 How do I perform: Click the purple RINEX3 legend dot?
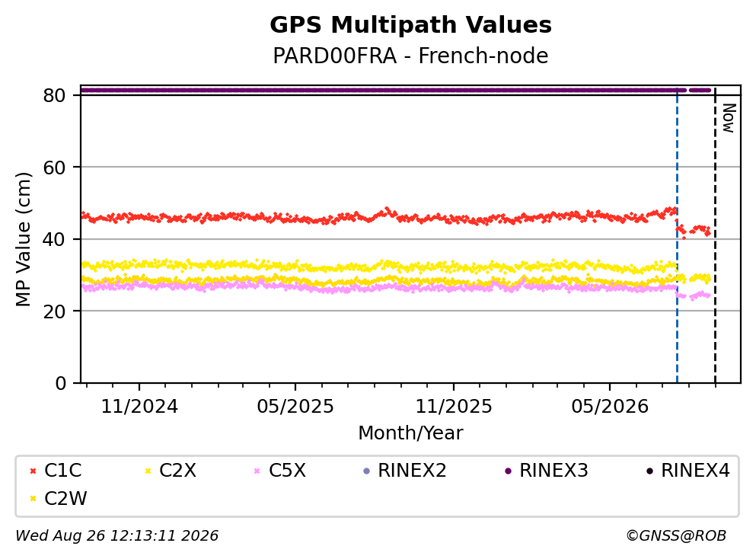pos(508,471)
